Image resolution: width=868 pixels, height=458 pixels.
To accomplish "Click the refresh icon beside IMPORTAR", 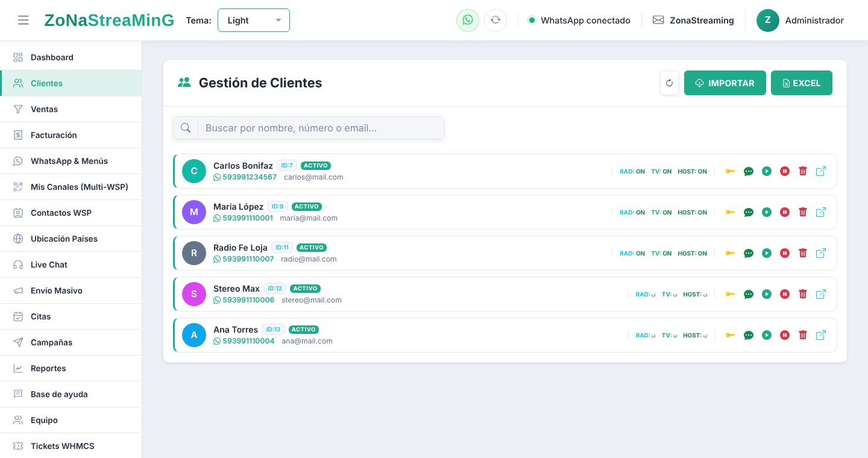I will point(670,83).
